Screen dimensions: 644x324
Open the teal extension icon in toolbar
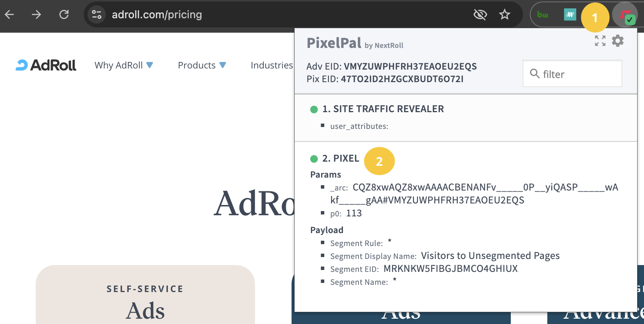pos(570,15)
